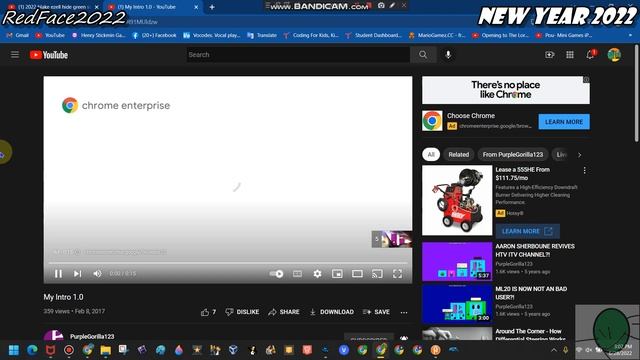Switch to theater mode
Viewport: 640px width, 360px height.
[357, 273]
